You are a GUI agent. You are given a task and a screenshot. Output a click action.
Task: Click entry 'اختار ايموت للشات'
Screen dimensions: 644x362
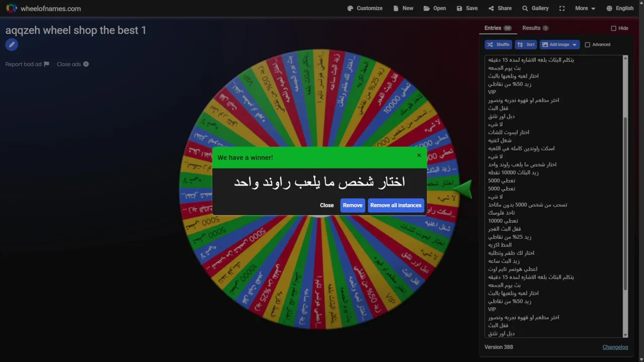(508, 132)
